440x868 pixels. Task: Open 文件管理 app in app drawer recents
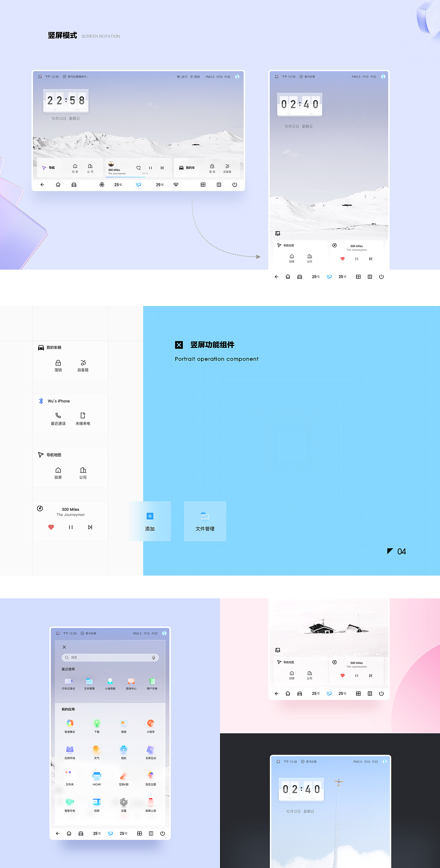[x=89, y=684]
